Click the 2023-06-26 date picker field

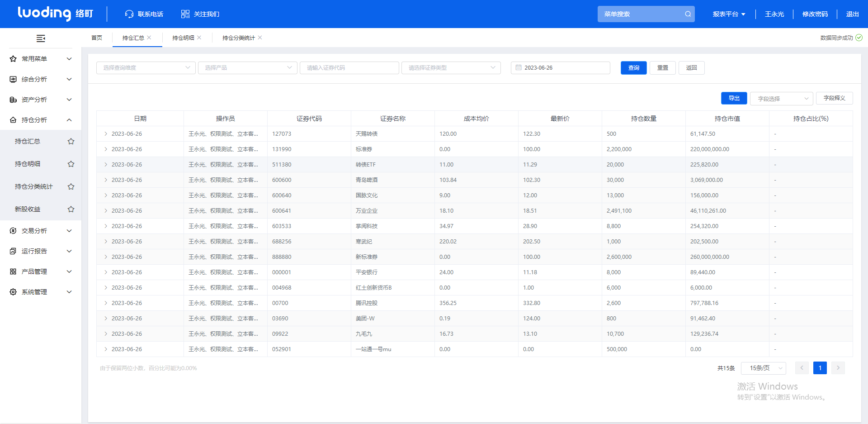561,68
